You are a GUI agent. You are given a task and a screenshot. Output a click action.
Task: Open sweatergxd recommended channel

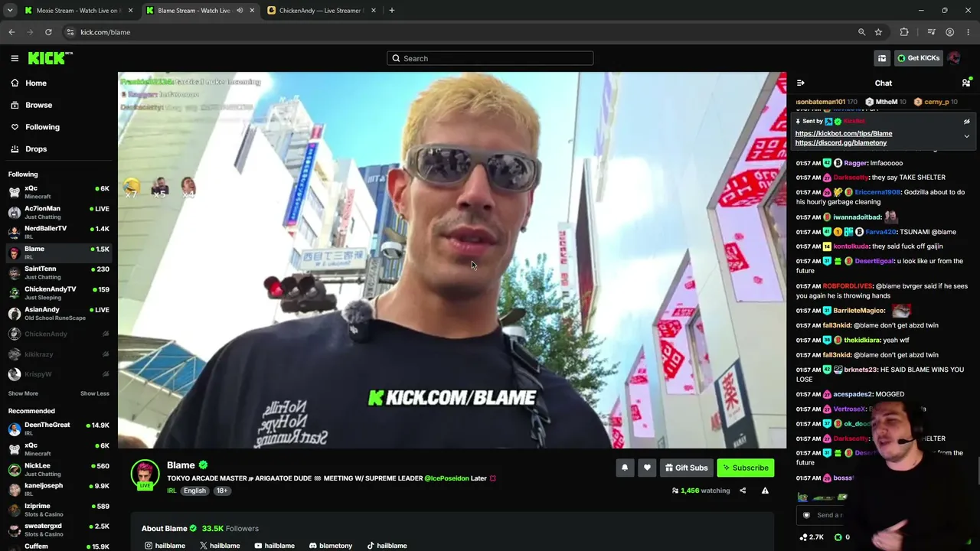click(x=59, y=530)
